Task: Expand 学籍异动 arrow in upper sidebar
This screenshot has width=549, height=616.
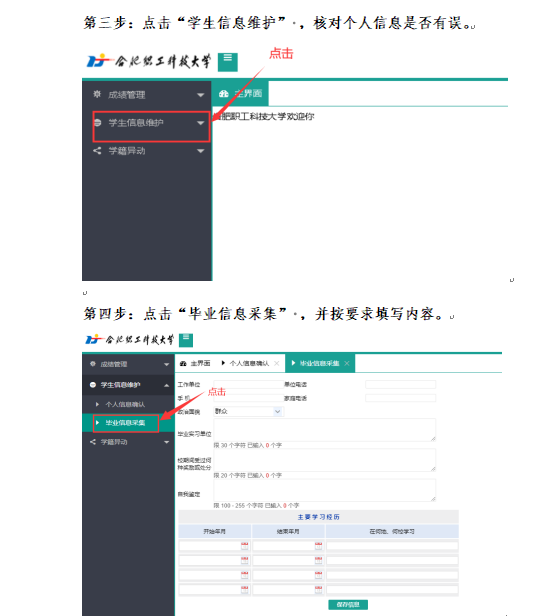Action: 200,151
